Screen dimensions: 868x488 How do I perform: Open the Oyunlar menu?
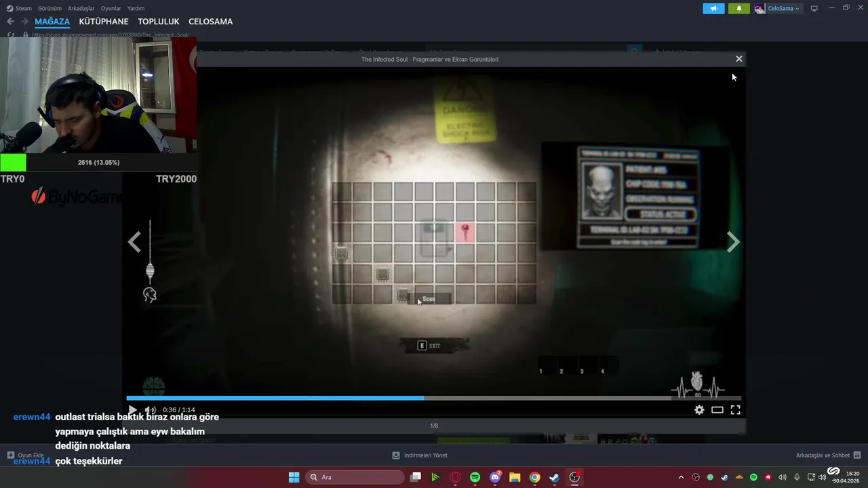click(111, 8)
